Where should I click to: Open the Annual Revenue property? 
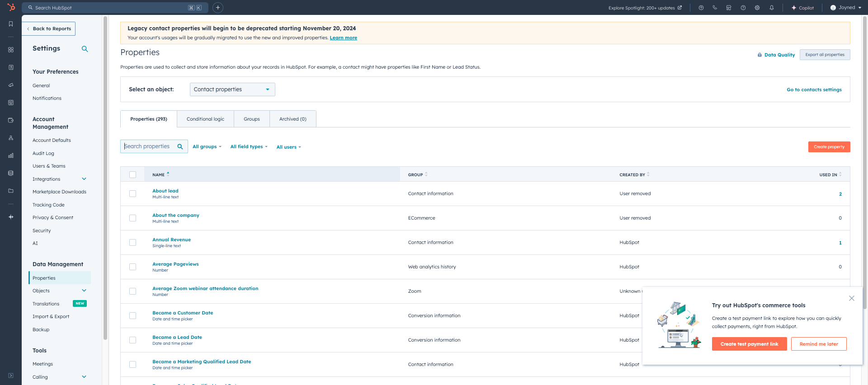[171, 239]
